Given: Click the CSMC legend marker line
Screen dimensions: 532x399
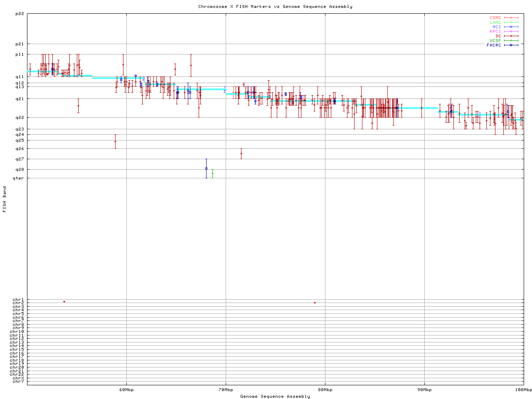Looking at the screenshot, I should (x=511, y=18).
